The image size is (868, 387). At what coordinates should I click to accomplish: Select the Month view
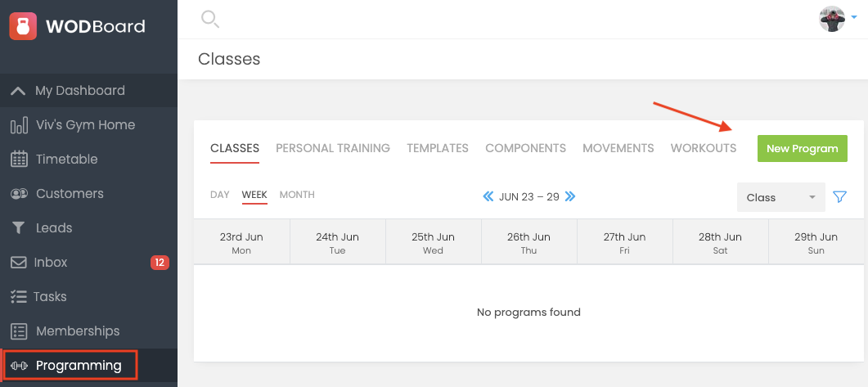[297, 195]
